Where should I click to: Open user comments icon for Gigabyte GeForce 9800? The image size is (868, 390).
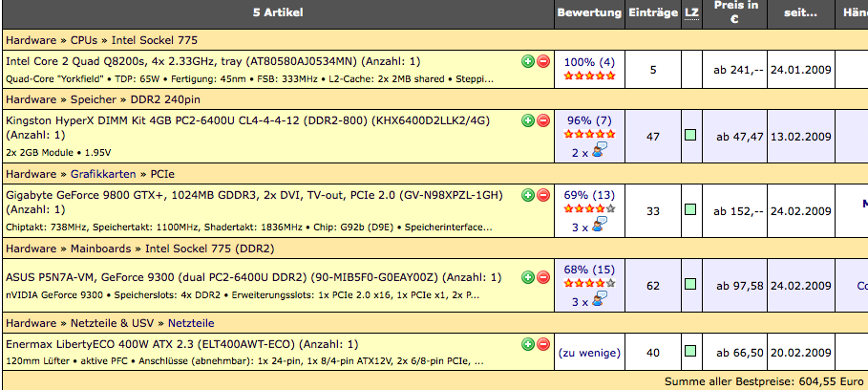pos(600,226)
